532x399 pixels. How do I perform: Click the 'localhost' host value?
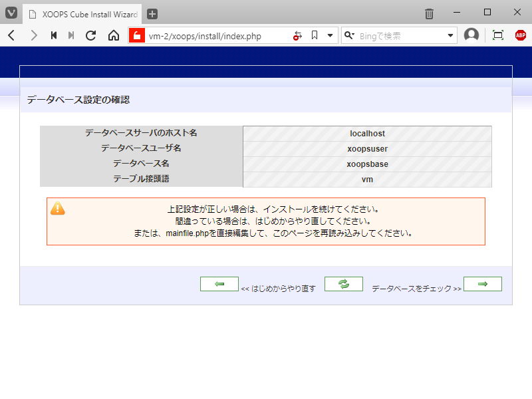click(368, 134)
